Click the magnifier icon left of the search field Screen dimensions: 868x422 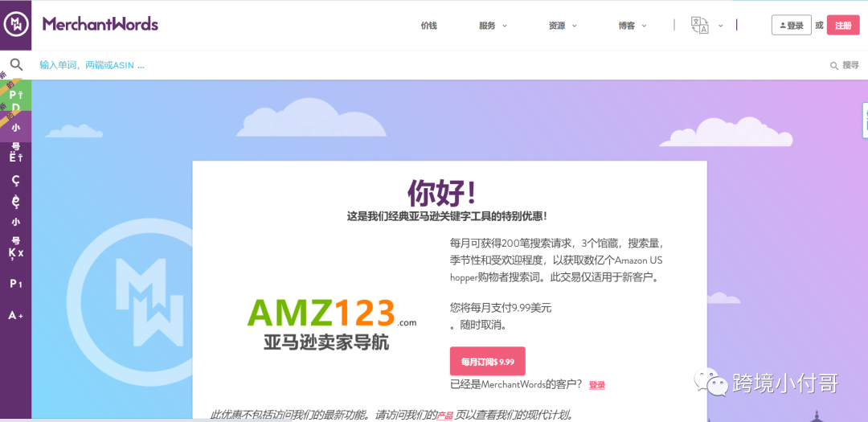click(17, 65)
